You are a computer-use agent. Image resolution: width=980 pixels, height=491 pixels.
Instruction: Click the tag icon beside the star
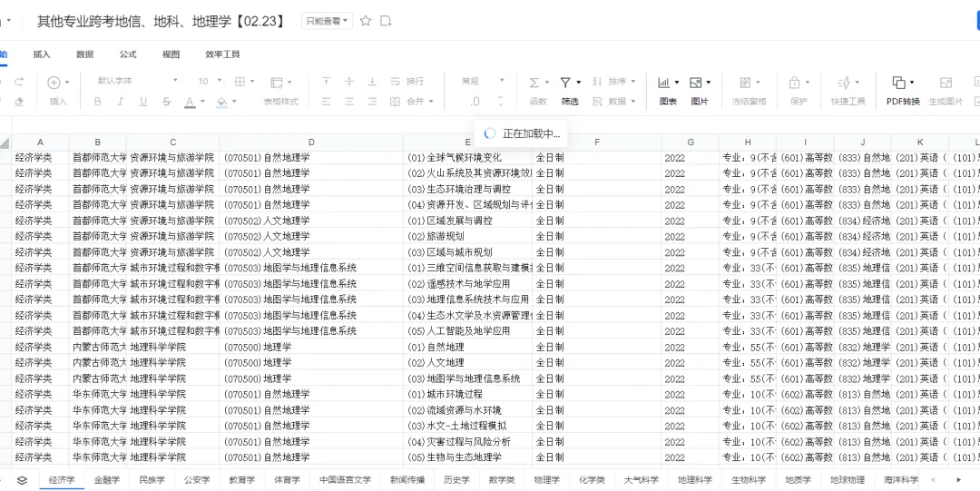tap(387, 21)
